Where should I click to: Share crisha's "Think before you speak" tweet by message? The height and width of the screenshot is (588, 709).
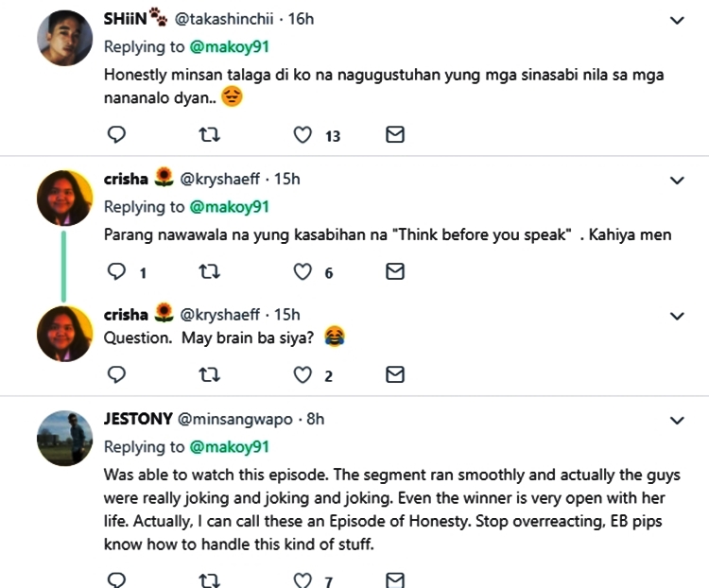click(x=396, y=272)
